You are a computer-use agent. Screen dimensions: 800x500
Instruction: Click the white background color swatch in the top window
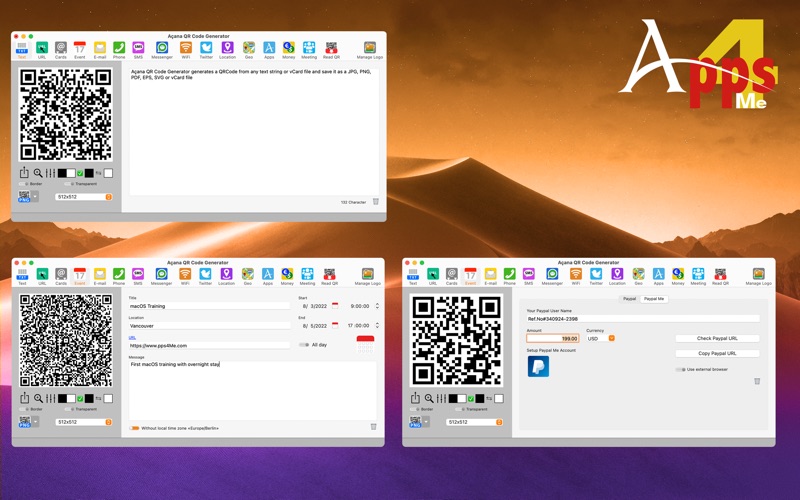click(108, 173)
